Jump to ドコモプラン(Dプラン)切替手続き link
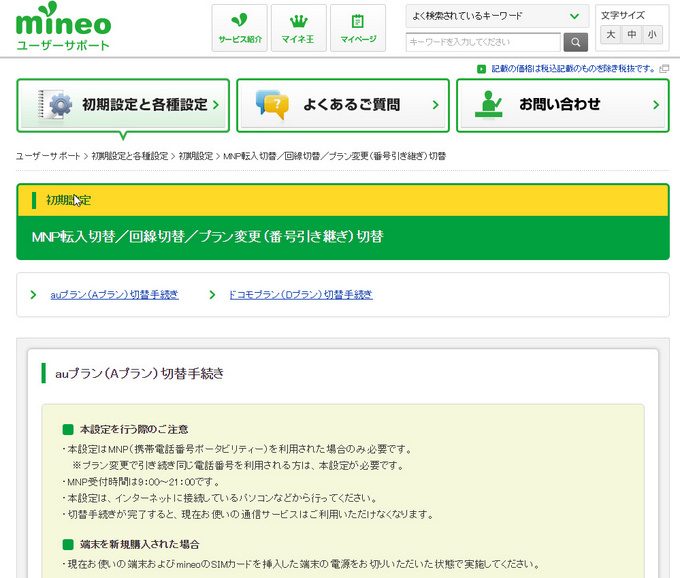 301,295
